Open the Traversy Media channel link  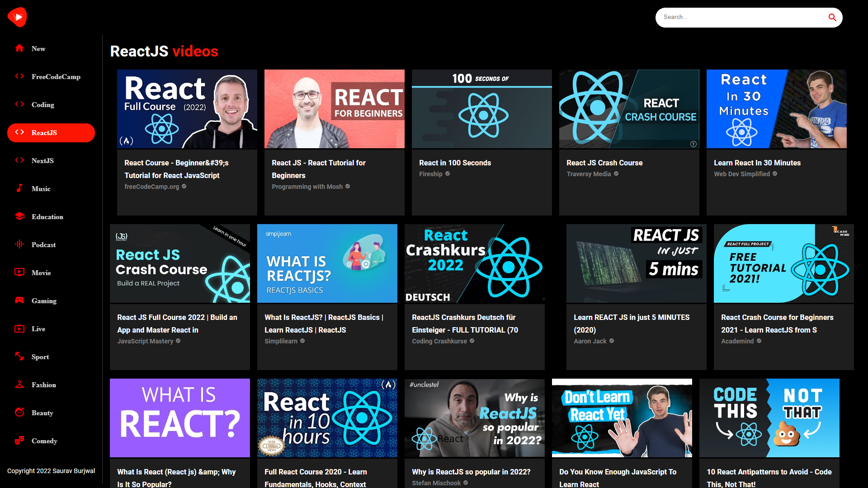tap(589, 174)
